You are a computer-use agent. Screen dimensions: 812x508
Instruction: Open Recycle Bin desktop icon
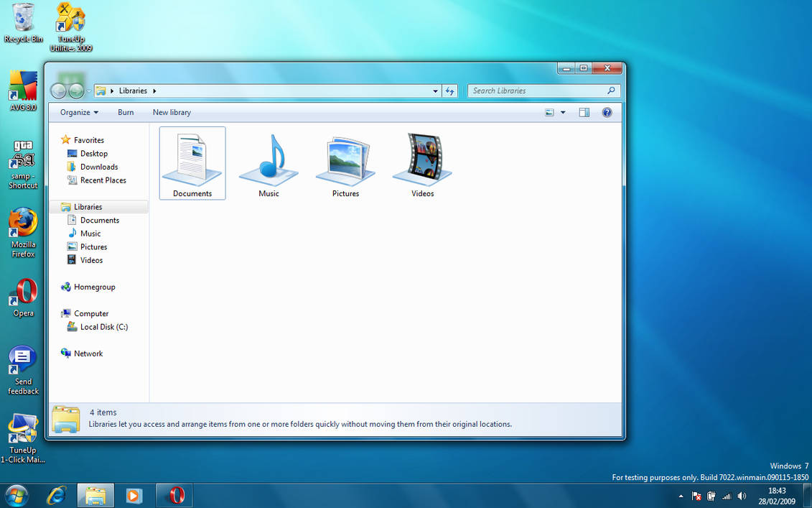23,23
